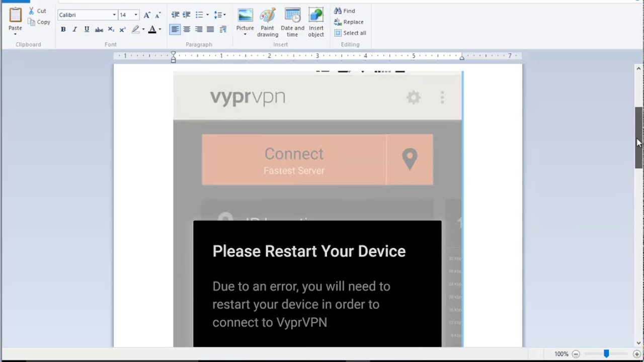Image resolution: width=644 pixels, height=362 pixels.
Task: Insert Date and time
Action: coord(292,23)
